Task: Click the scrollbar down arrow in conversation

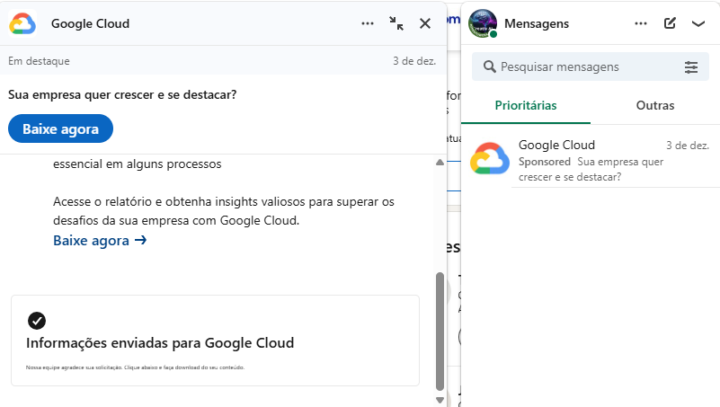Action: [439, 400]
